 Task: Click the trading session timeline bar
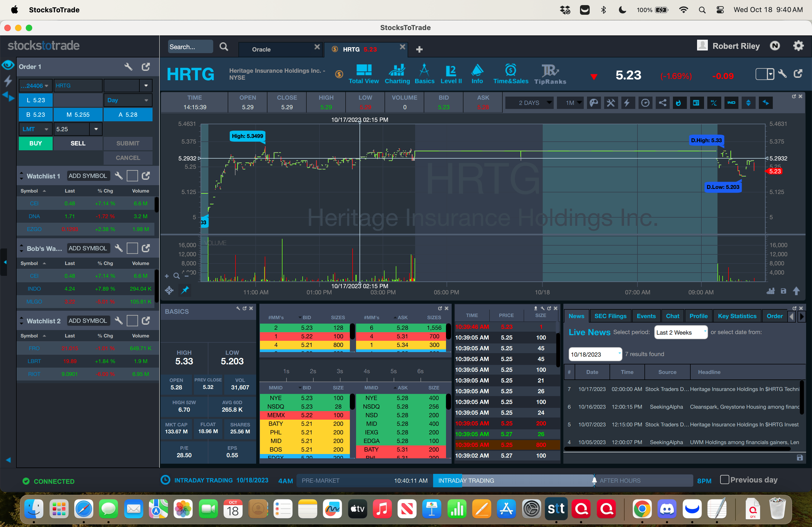click(x=494, y=481)
